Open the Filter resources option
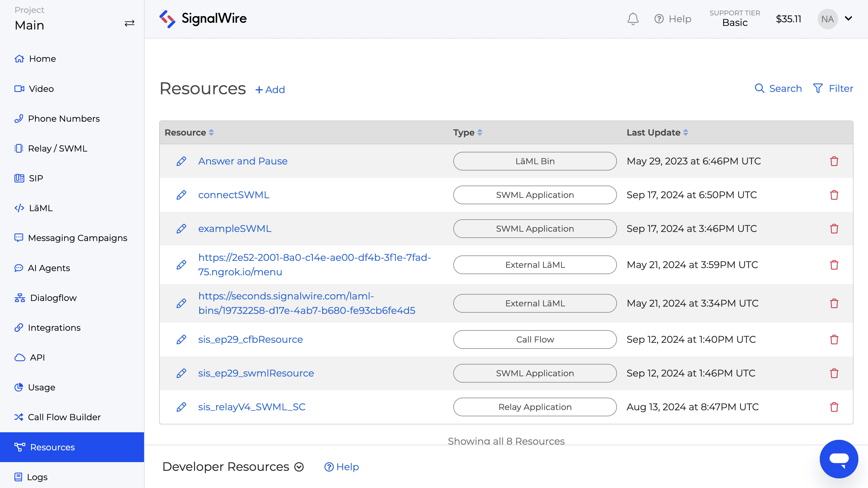Screen dimensions: 868x488 [833, 88]
